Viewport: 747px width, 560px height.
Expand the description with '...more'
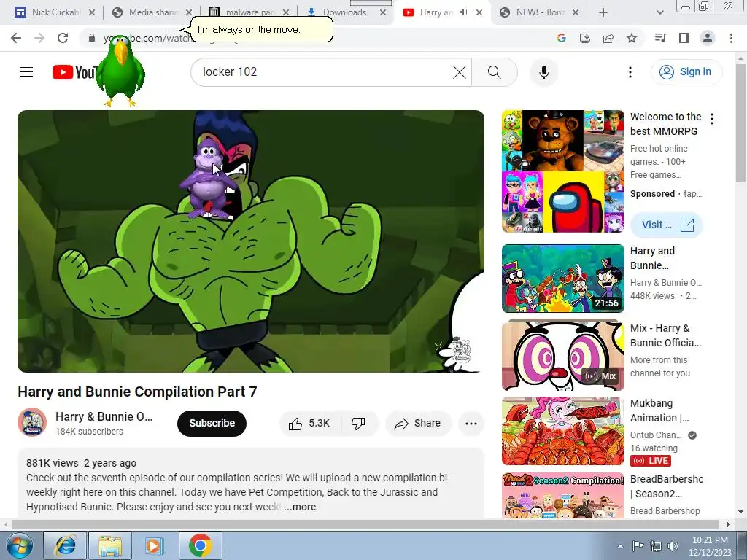click(300, 507)
